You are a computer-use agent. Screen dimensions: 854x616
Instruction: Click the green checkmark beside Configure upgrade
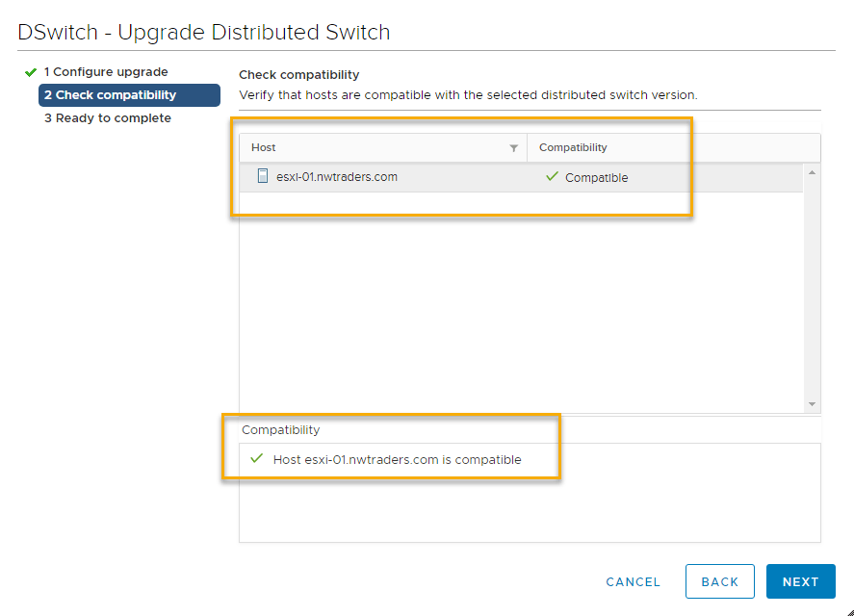point(31,72)
